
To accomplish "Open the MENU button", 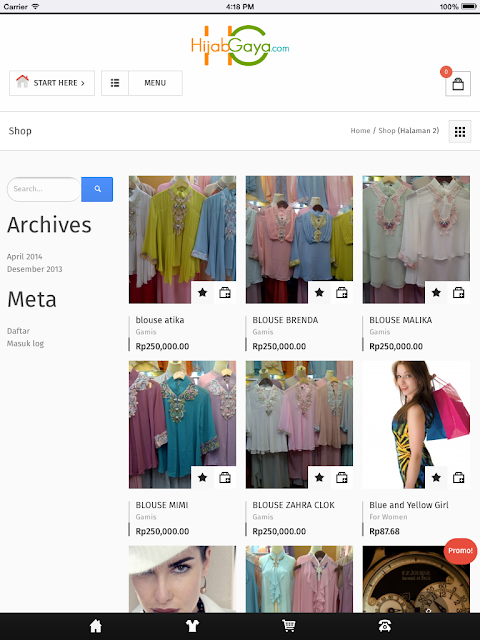I will (155, 83).
